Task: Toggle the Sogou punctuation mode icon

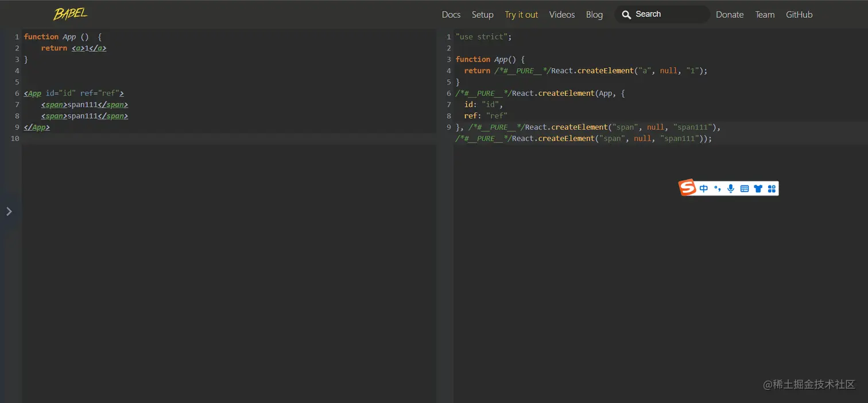Action: pyautogui.click(x=718, y=188)
